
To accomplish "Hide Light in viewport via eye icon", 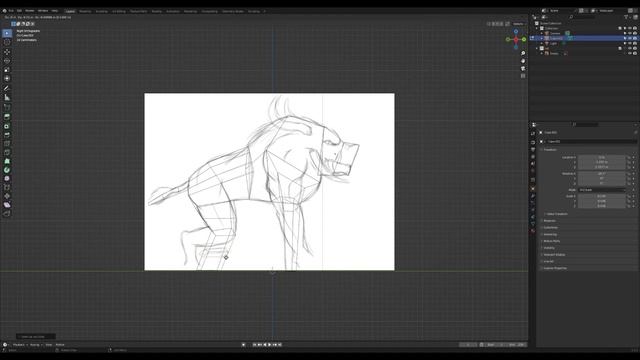I will [630, 43].
